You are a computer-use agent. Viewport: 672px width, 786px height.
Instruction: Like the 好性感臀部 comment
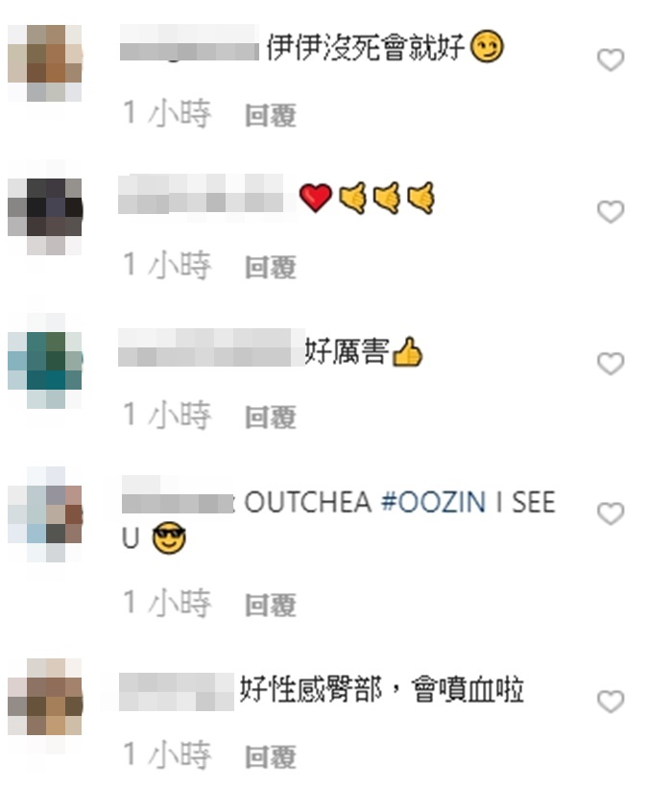[x=611, y=702]
